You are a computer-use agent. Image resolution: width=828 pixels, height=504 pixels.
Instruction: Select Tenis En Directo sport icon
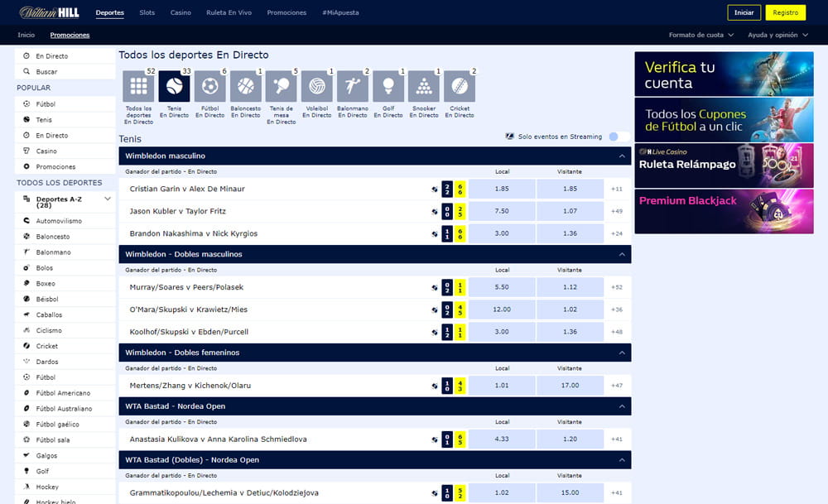174,86
